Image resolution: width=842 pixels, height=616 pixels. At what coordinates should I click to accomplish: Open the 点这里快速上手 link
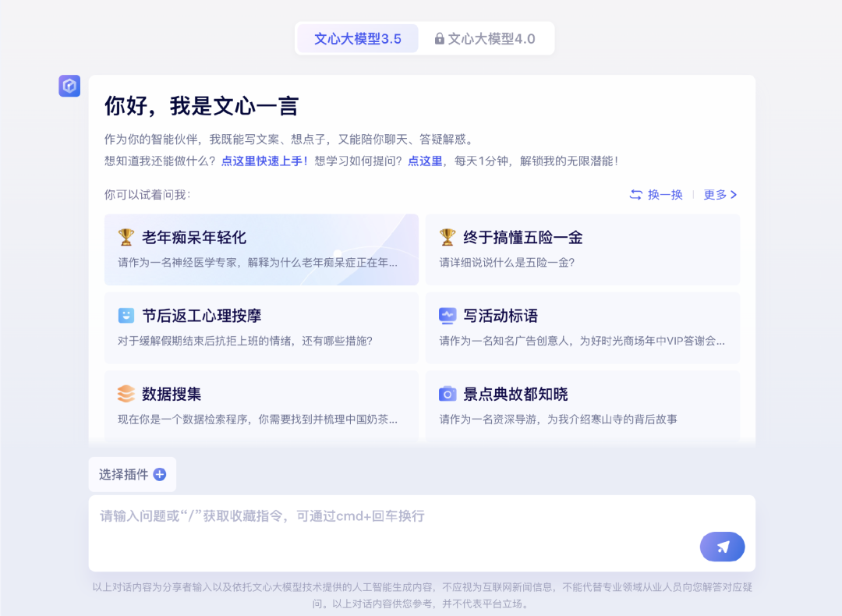click(264, 161)
